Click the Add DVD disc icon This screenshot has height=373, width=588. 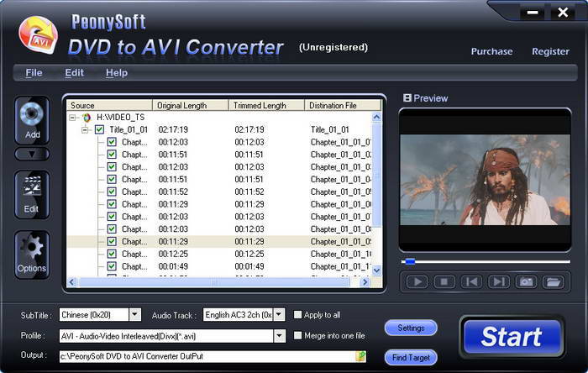coord(32,120)
